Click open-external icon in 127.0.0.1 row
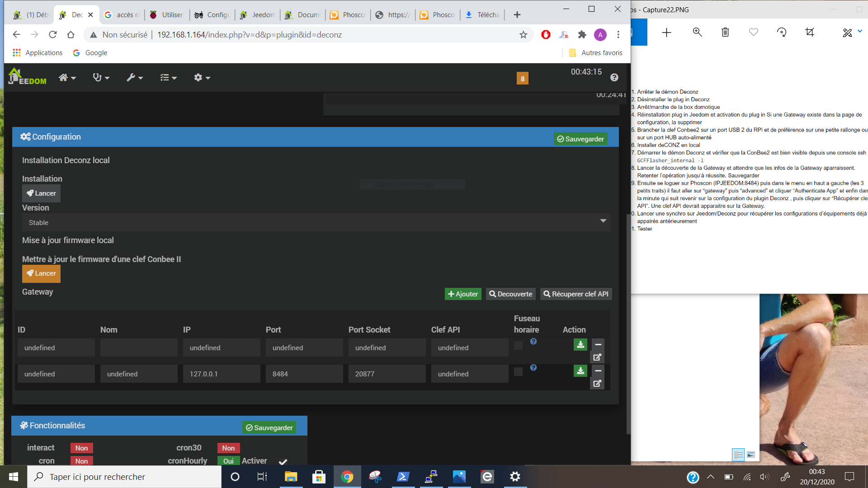This screenshot has height=488, width=868. 597,384
